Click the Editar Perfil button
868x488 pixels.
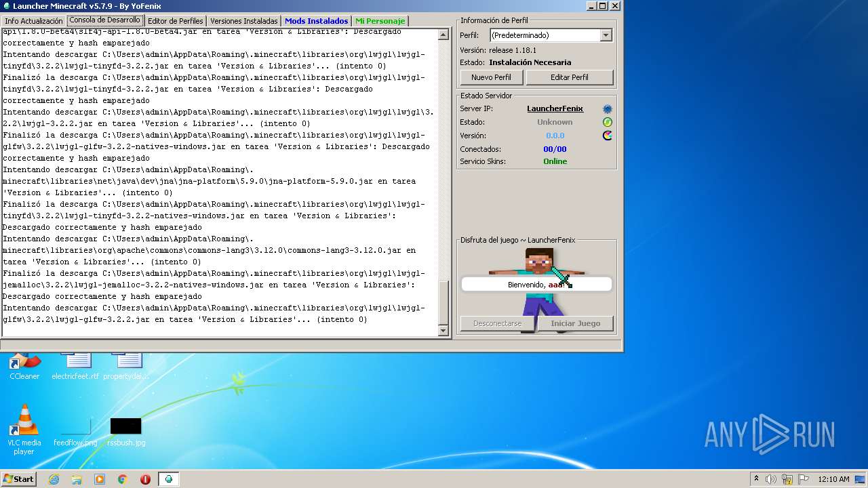(570, 77)
